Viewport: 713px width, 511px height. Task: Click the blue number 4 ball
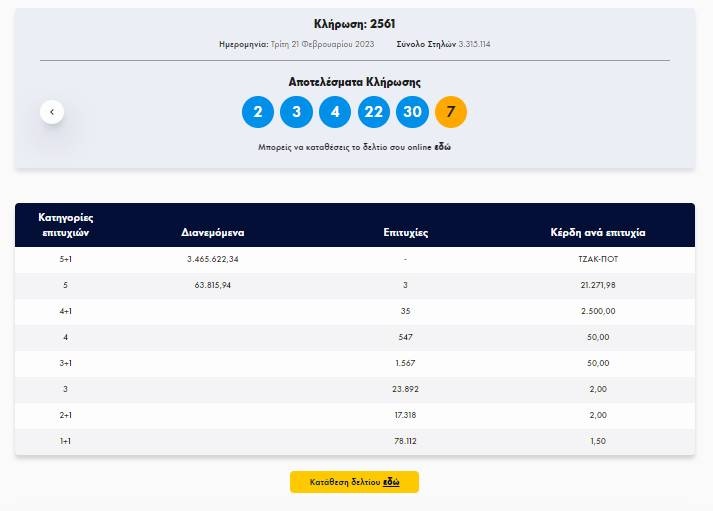(335, 112)
